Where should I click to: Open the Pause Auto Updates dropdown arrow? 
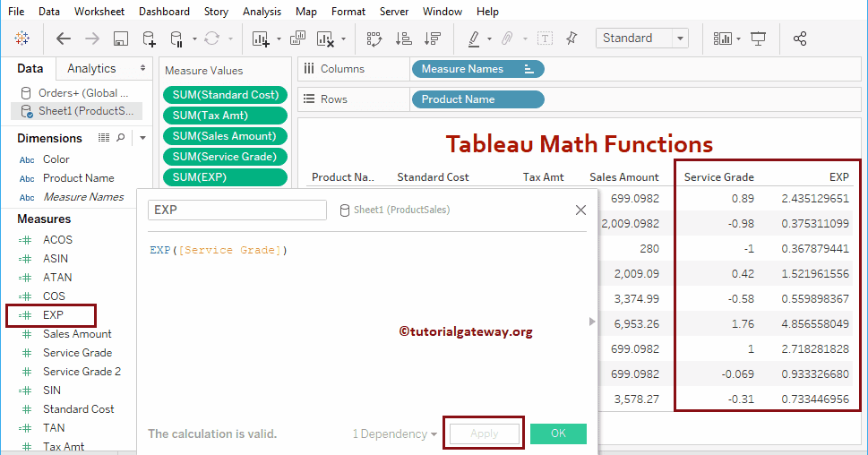coord(194,39)
